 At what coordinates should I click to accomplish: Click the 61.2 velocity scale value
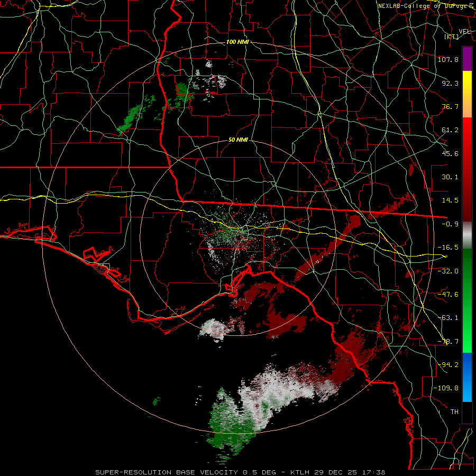pyautogui.click(x=450, y=130)
